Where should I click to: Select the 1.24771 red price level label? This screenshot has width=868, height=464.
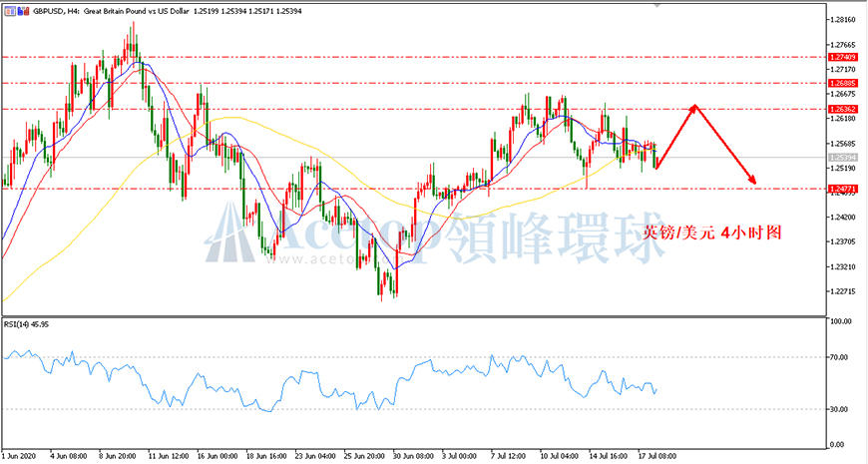pyautogui.click(x=842, y=189)
